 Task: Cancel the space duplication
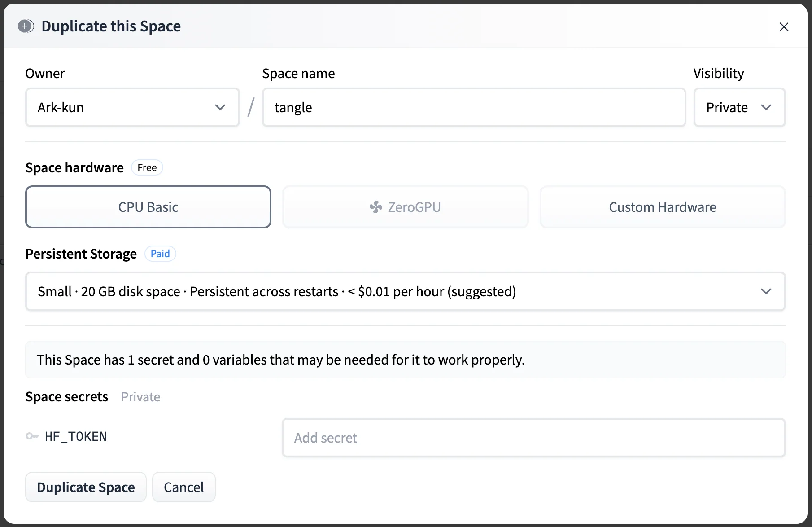tap(184, 487)
